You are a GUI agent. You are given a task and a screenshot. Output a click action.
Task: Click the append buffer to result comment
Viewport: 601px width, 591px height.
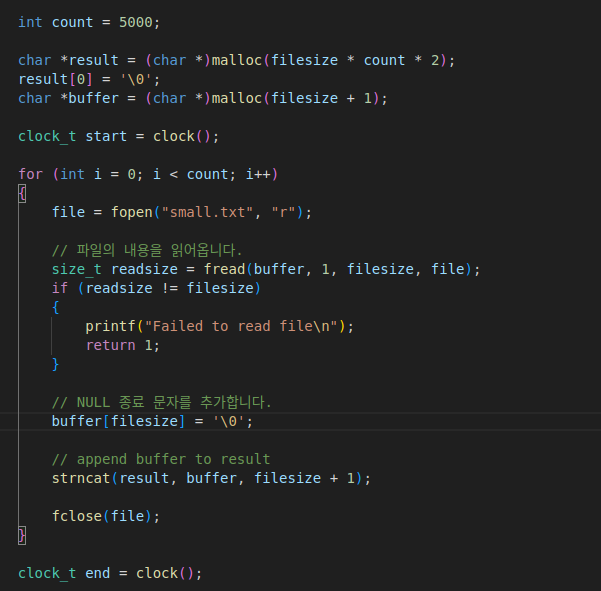click(161, 459)
